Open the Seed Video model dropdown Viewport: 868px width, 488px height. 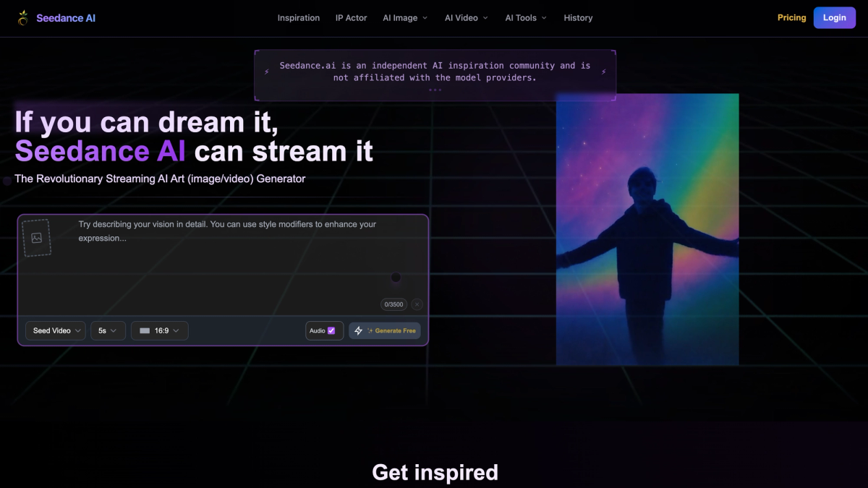(x=56, y=330)
